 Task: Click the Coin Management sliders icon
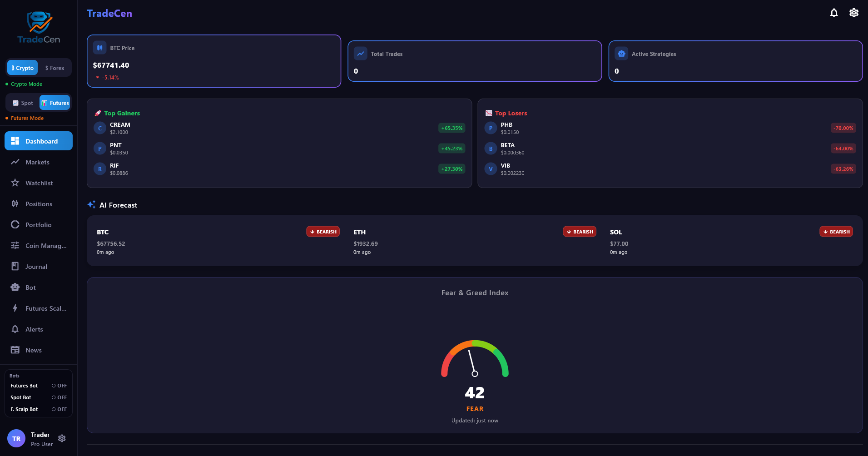[15, 245]
